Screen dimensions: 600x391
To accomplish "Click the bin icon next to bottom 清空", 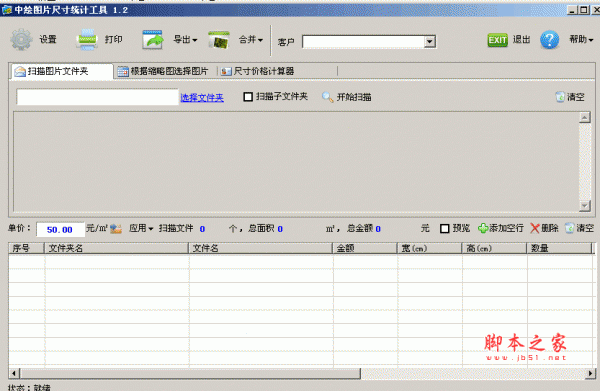I will pyautogui.click(x=569, y=228).
